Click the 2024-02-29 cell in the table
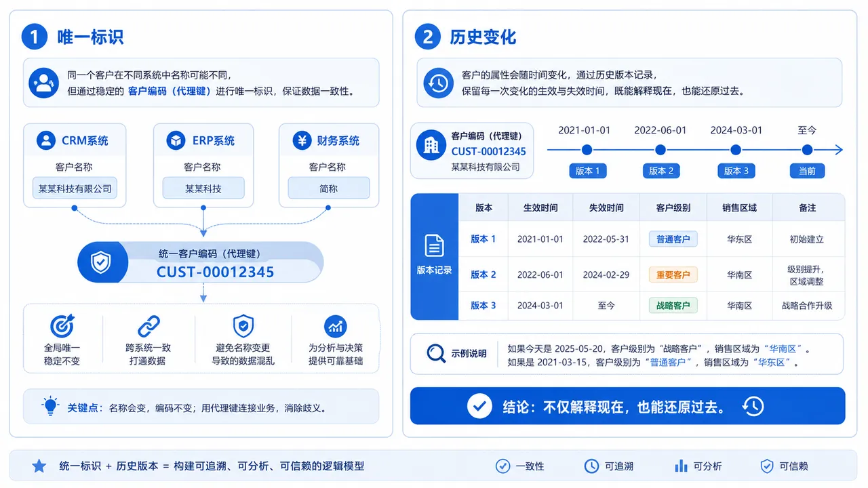The image size is (868, 488). [606, 274]
